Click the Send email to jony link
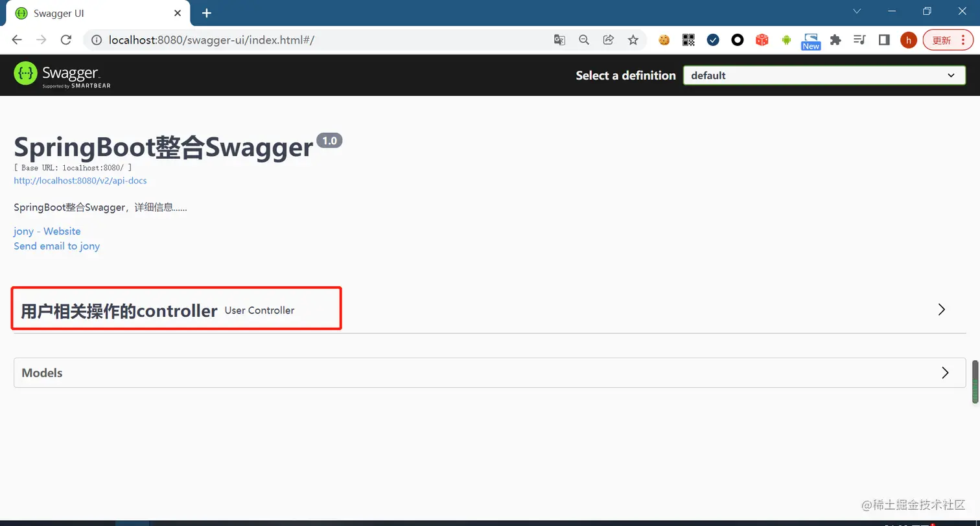The image size is (980, 526). 57,246
